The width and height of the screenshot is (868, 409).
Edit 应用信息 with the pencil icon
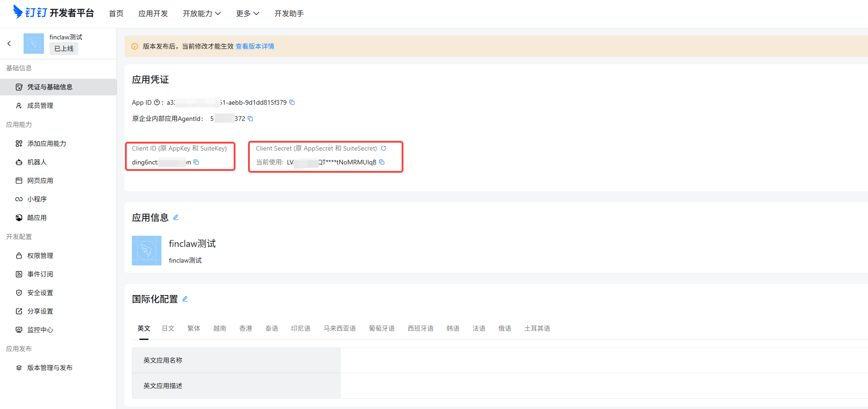[176, 217]
